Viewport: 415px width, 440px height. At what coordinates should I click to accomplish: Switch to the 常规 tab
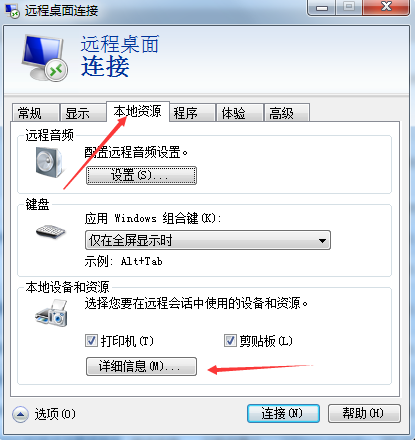click(36, 113)
